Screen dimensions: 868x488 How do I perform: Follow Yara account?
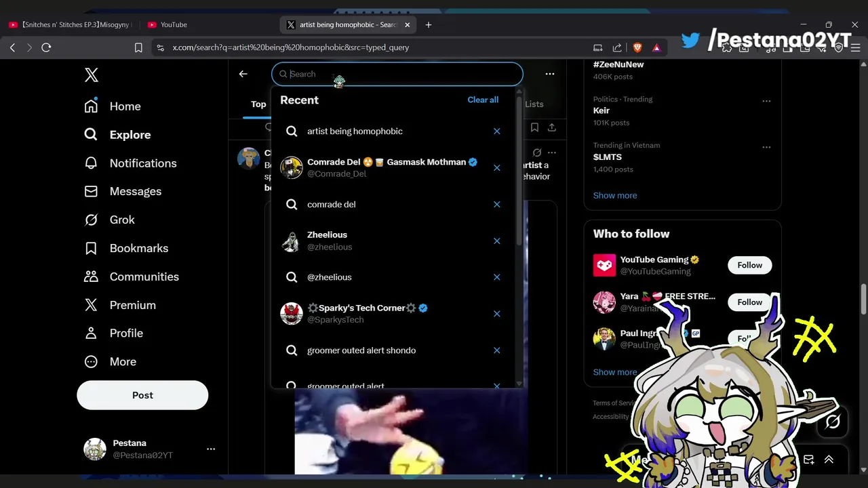point(749,302)
